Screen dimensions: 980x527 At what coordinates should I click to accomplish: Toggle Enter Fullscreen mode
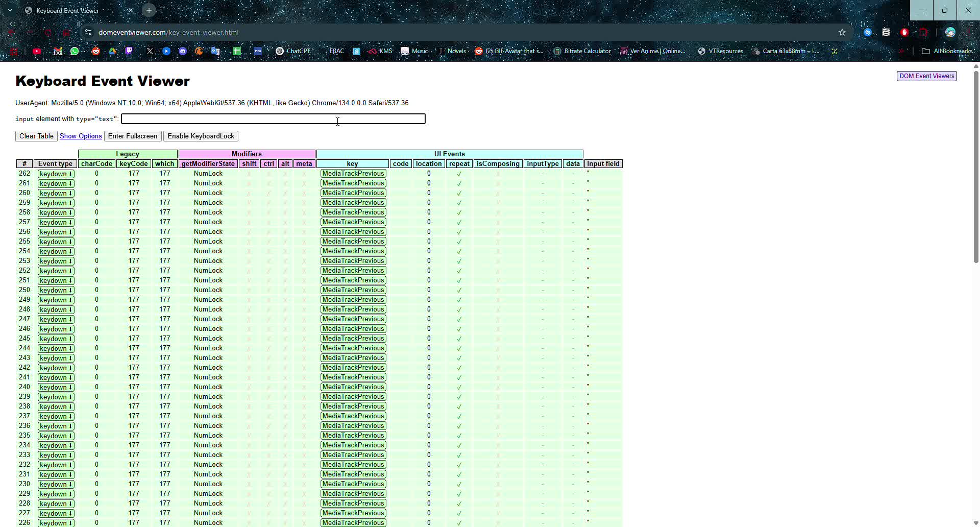click(133, 136)
